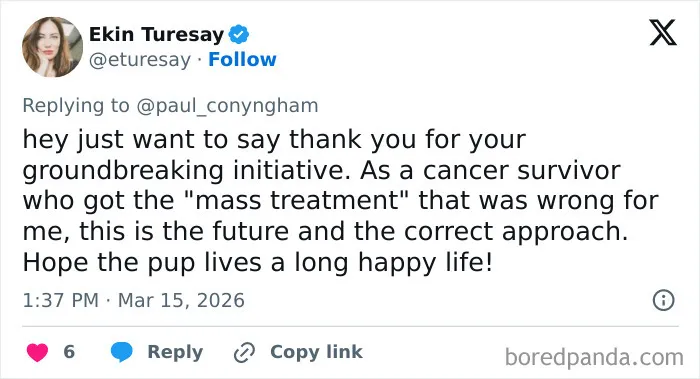
Task: Click the X logo icon
Action: pos(663,32)
